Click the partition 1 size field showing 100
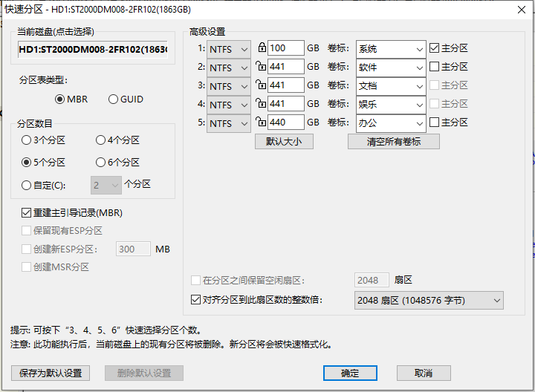The width and height of the screenshot is (535, 392). [x=286, y=48]
